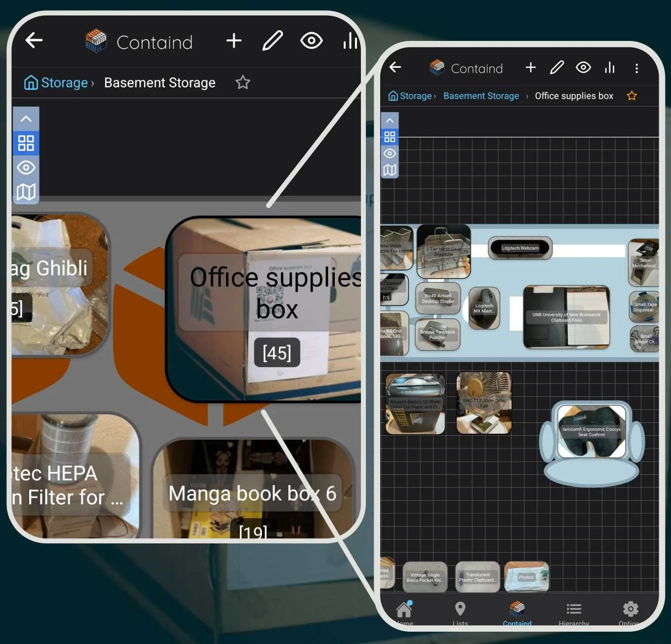The image size is (671, 644).
Task: Open 3-Tier Mesh Desk Organizer item
Action: click(x=443, y=252)
